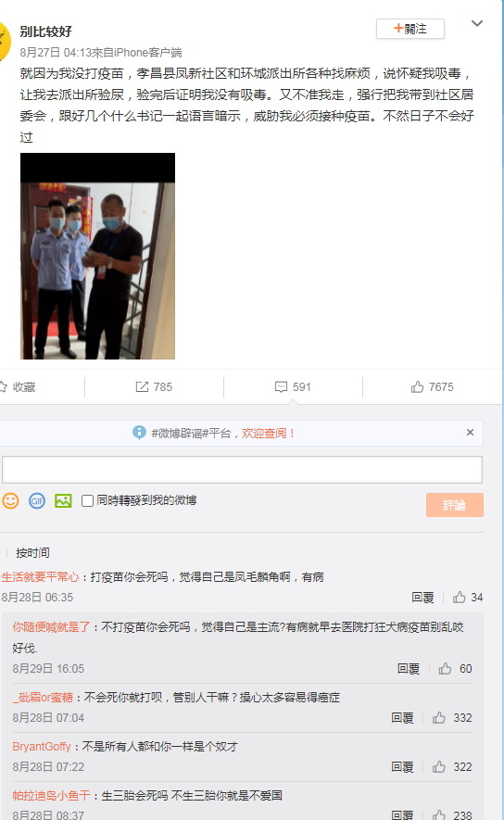Click the comment text input box

click(x=242, y=469)
